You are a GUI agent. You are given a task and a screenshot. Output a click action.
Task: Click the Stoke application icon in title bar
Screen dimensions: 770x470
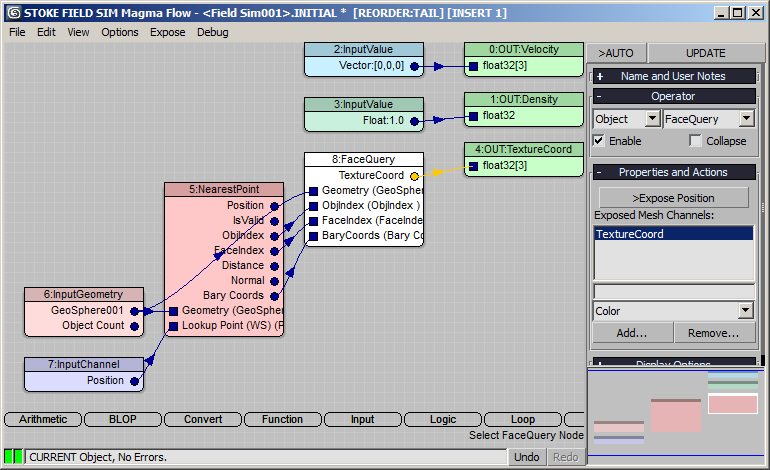(x=14, y=13)
